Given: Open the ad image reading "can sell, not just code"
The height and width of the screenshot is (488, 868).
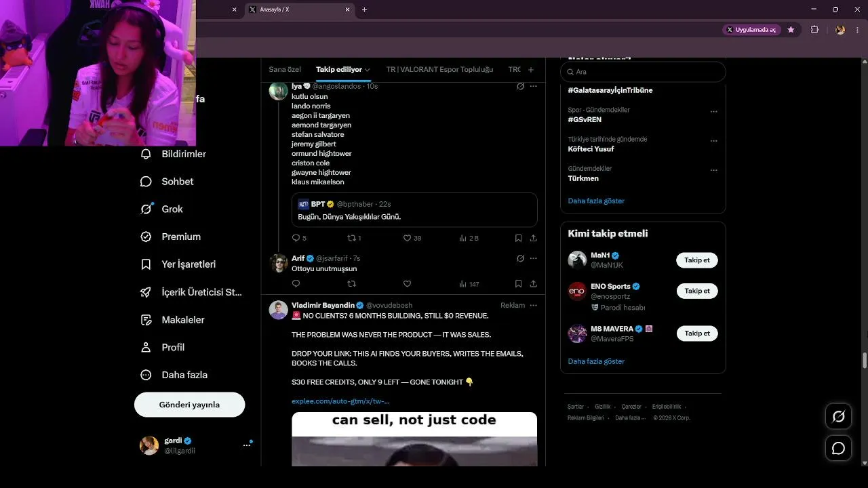Looking at the screenshot, I should pos(414,439).
